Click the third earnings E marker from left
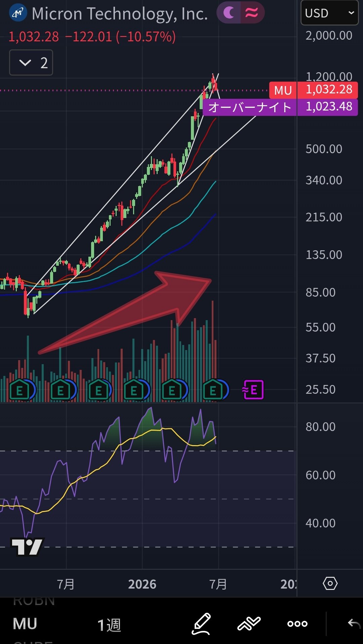363x644 pixels. [98, 390]
